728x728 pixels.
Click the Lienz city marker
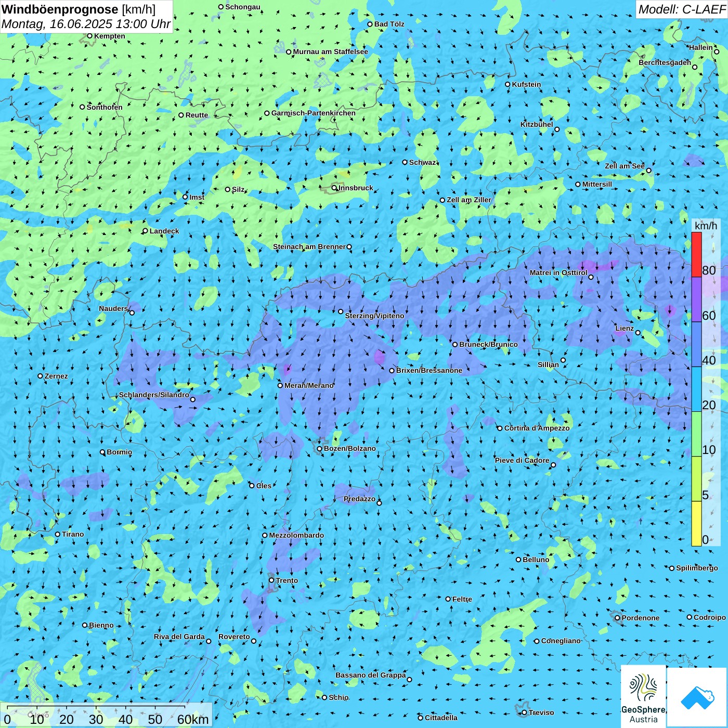[638, 333]
